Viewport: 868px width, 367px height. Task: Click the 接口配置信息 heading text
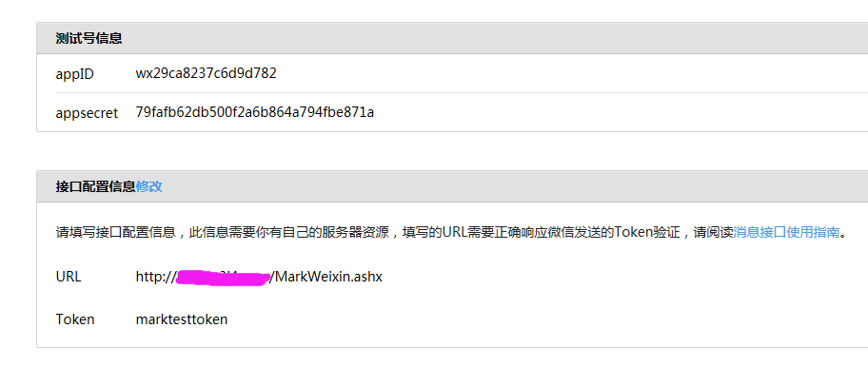pyautogui.click(x=96, y=186)
